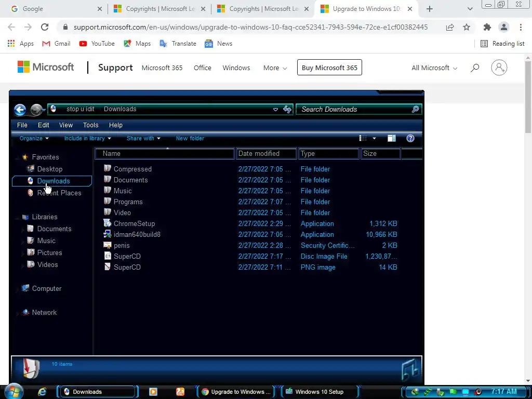
Task: Open the Share with dropdown
Action: [143, 138]
